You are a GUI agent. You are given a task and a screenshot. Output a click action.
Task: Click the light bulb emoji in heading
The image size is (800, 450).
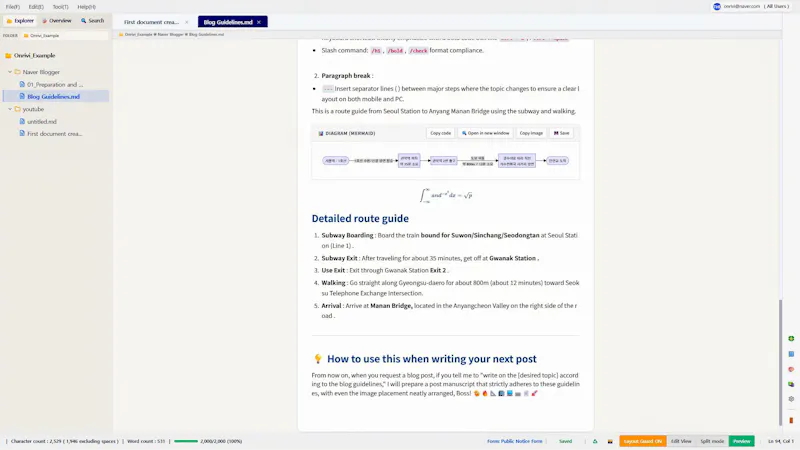pos(317,359)
